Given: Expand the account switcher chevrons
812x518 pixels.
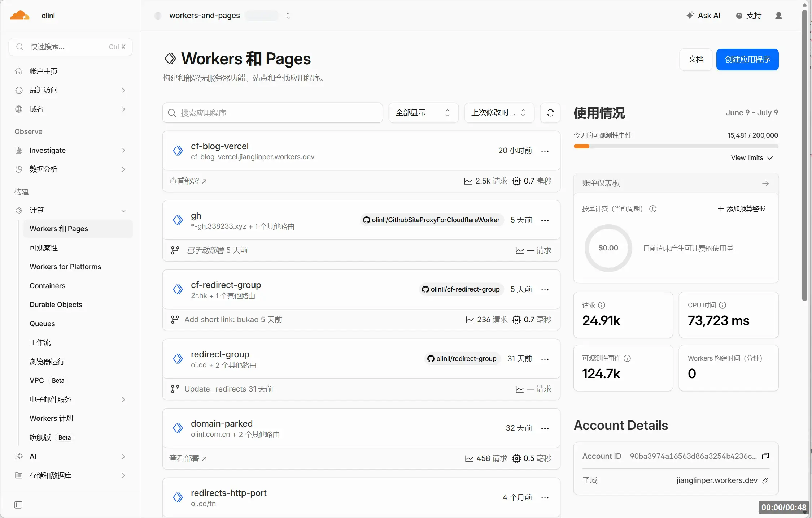Looking at the screenshot, I should click(x=288, y=16).
